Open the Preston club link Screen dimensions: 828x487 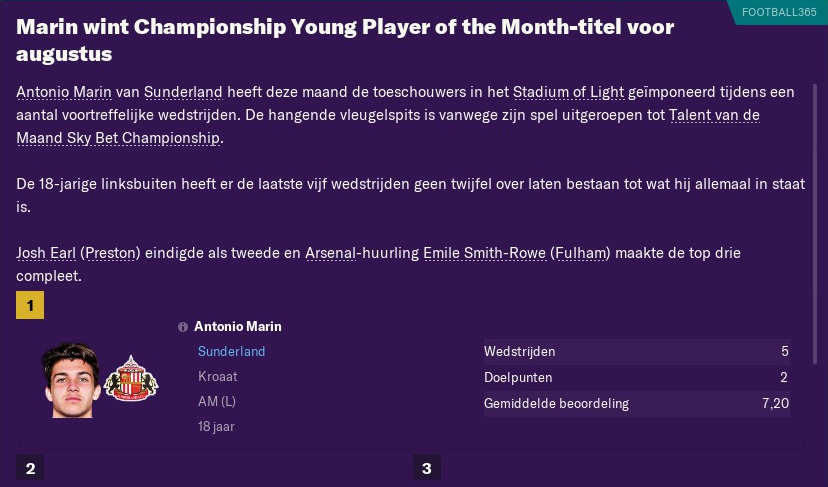tap(111, 253)
